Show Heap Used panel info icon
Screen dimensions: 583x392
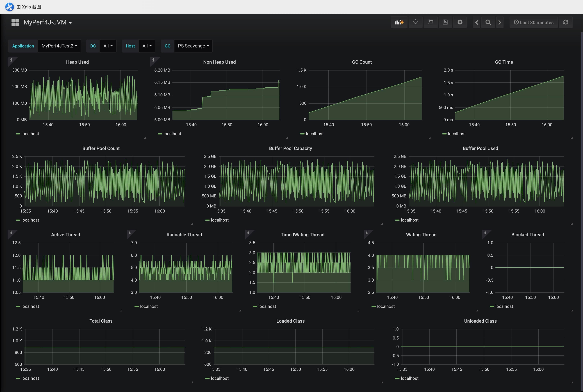tap(11, 60)
